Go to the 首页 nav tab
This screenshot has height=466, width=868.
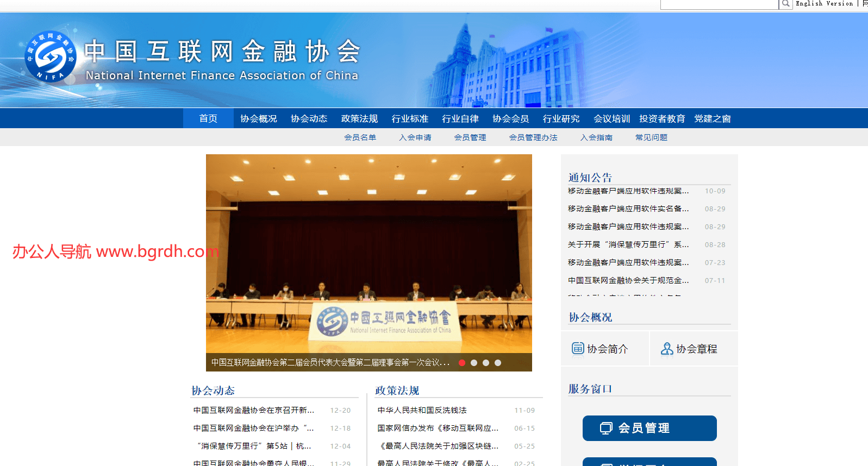tap(208, 118)
